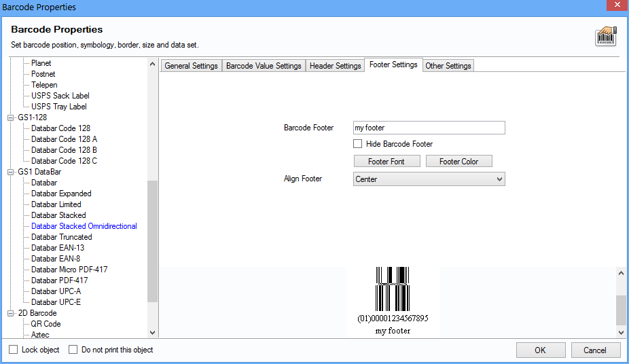
Task: Select Databar Truncated
Action: click(x=62, y=237)
